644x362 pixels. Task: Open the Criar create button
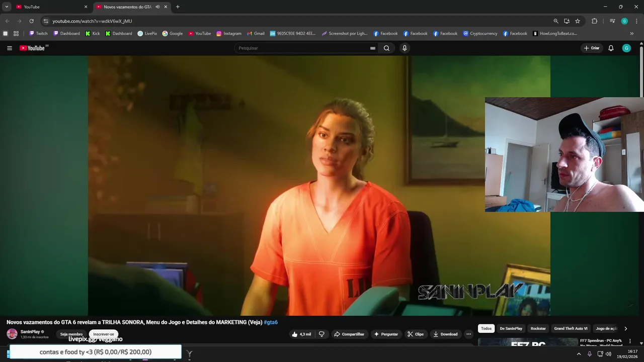click(592, 48)
